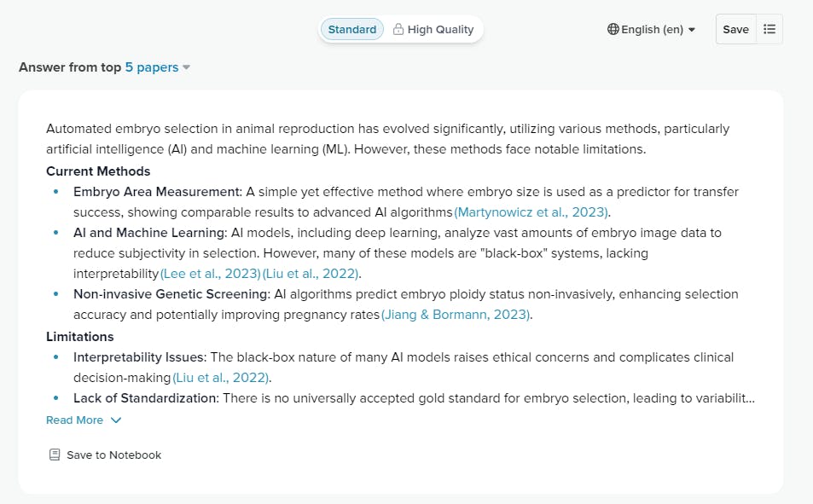Open Liu et al., 2022 citation under Interpretability Issues
The height and width of the screenshot is (504, 813).
click(x=222, y=377)
